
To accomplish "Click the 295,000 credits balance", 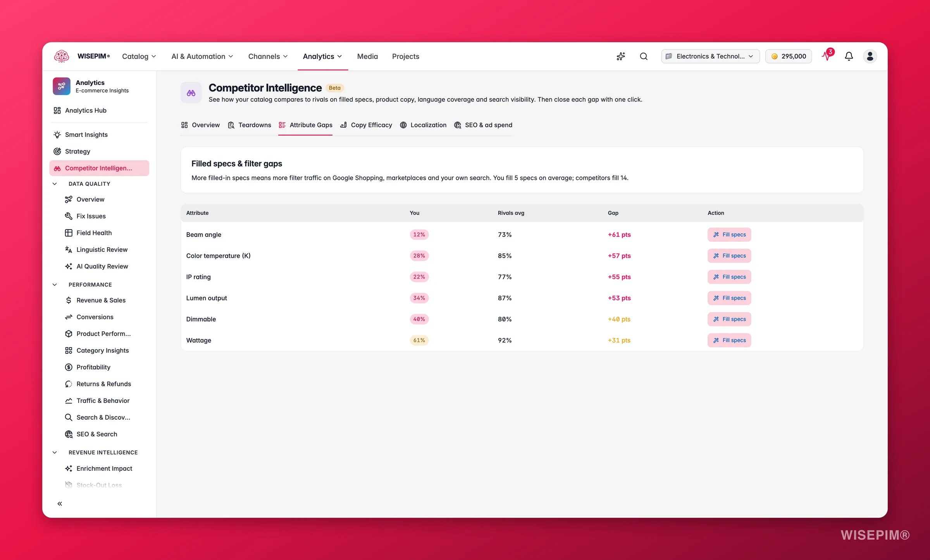I will point(789,56).
